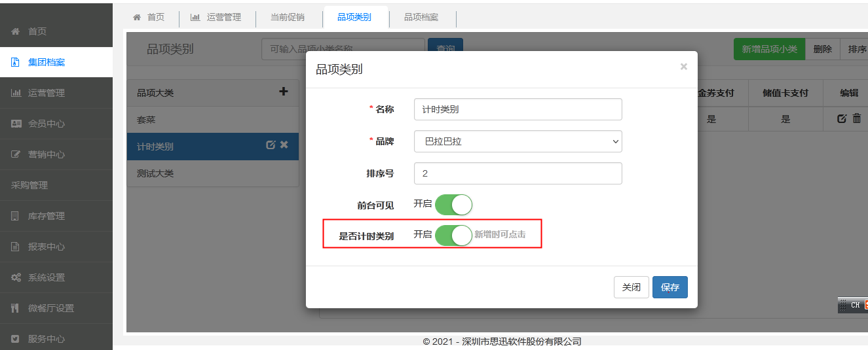
Task: Click the edit icon in 编辑 column
Action: [x=842, y=118]
